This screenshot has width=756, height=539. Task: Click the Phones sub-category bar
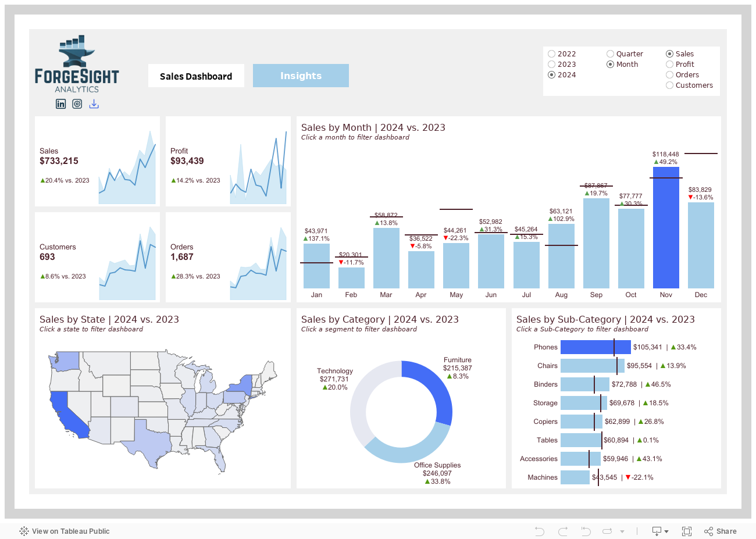tap(595, 347)
